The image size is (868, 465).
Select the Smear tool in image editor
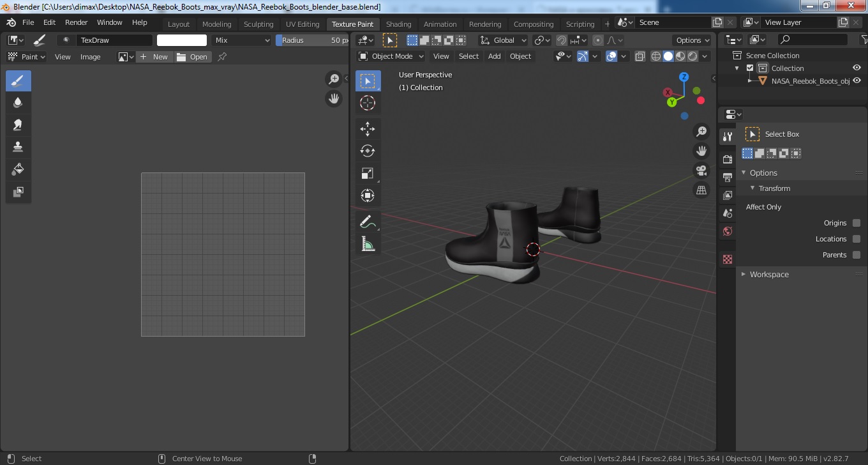click(x=18, y=125)
